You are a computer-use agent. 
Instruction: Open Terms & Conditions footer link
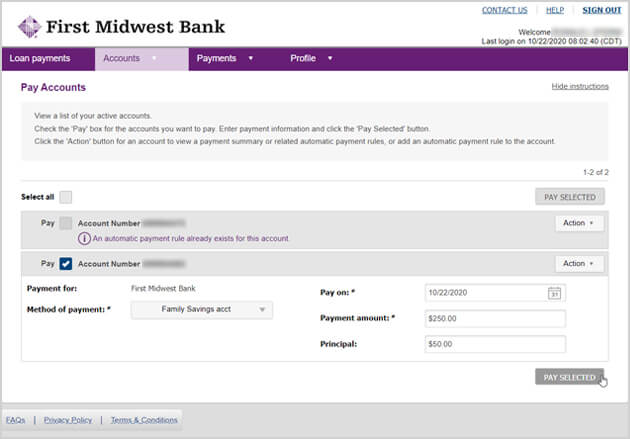coord(144,420)
